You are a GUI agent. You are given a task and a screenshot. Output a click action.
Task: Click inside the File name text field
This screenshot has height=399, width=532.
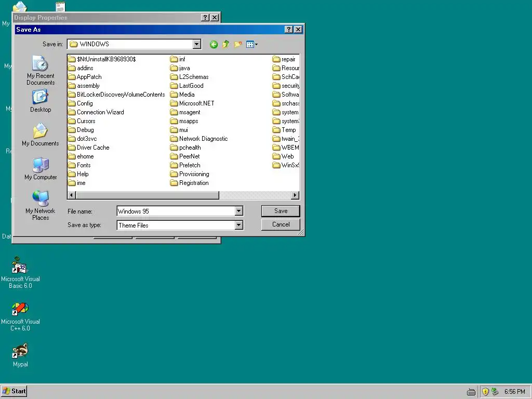pyautogui.click(x=176, y=211)
